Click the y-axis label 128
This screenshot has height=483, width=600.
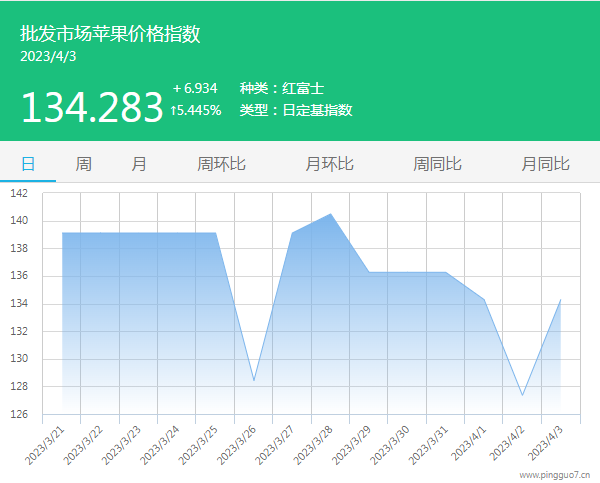tap(19, 387)
